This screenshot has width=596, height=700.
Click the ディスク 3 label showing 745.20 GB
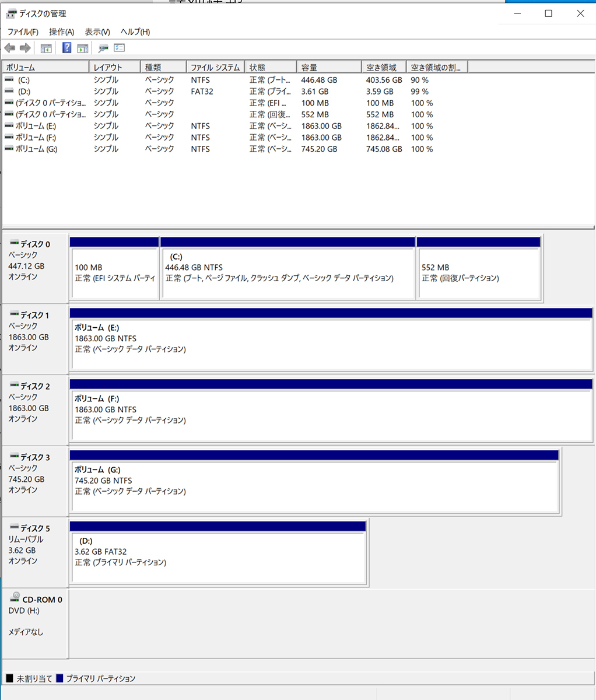pos(35,482)
